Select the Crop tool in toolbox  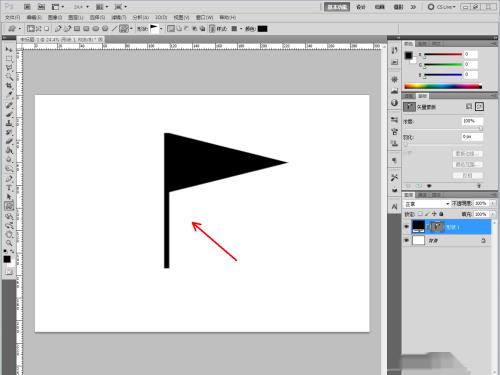(x=9, y=86)
